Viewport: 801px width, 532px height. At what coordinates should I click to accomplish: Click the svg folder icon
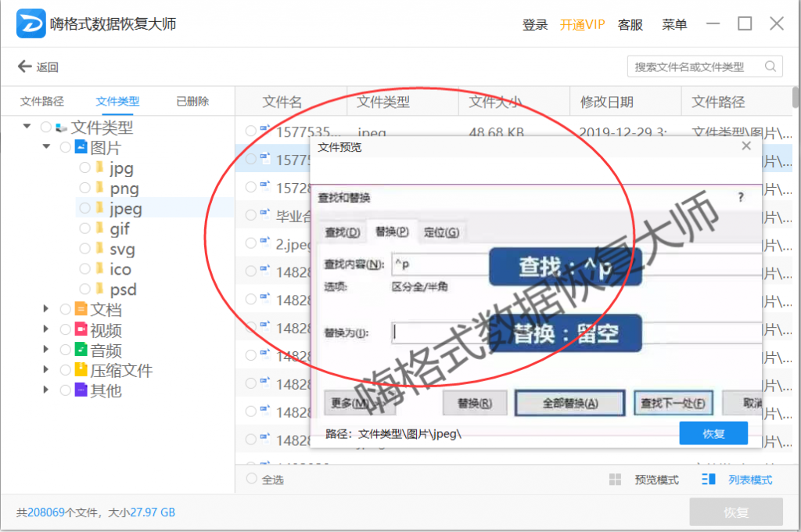coord(99,248)
